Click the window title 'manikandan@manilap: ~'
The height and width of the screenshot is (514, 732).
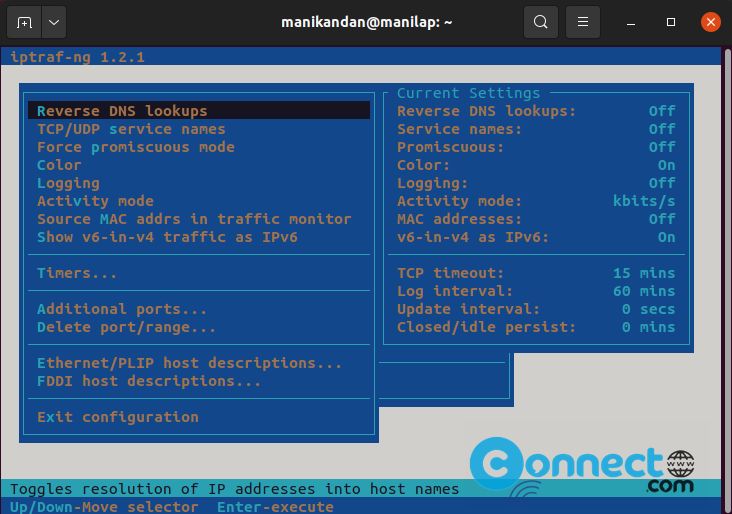coord(366,22)
